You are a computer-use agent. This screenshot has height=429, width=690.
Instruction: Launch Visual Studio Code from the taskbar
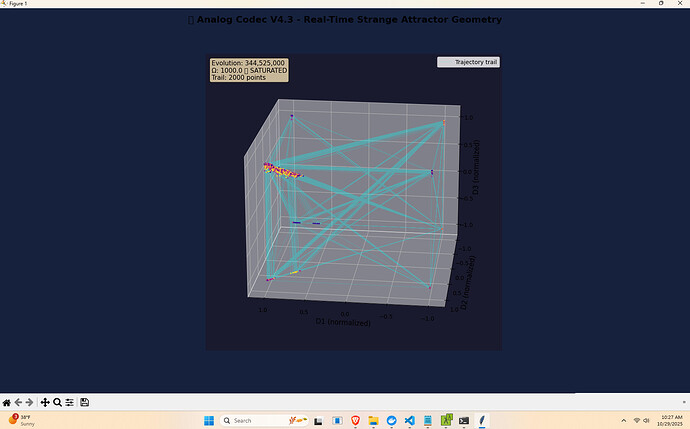pyautogui.click(x=409, y=421)
